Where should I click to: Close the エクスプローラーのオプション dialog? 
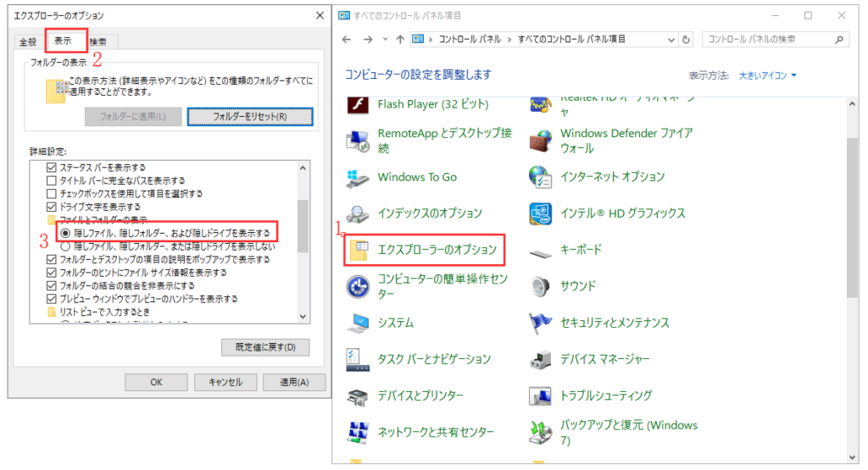click(x=320, y=15)
